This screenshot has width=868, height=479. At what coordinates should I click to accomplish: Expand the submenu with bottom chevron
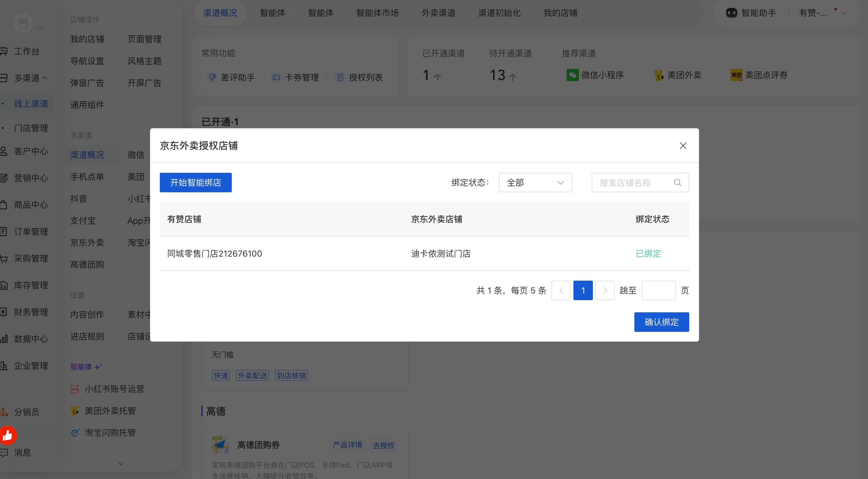click(121, 464)
